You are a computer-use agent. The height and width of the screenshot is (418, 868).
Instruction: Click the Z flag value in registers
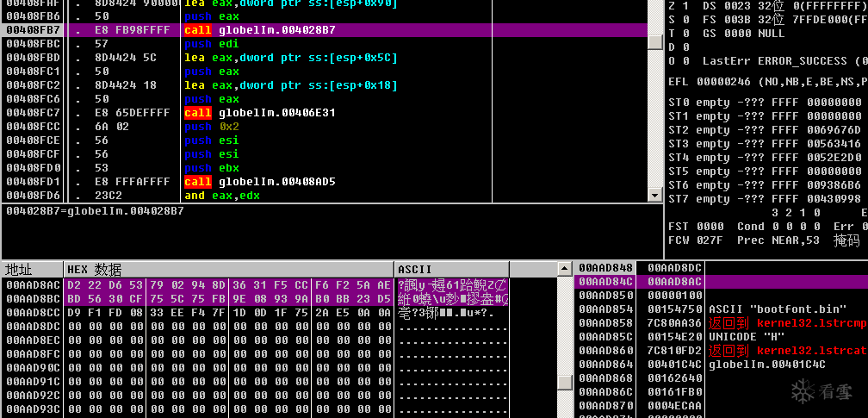pyautogui.click(x=686, y=6)
